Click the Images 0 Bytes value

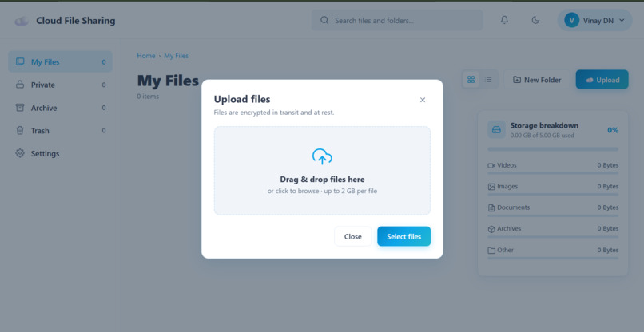[608, 186]
